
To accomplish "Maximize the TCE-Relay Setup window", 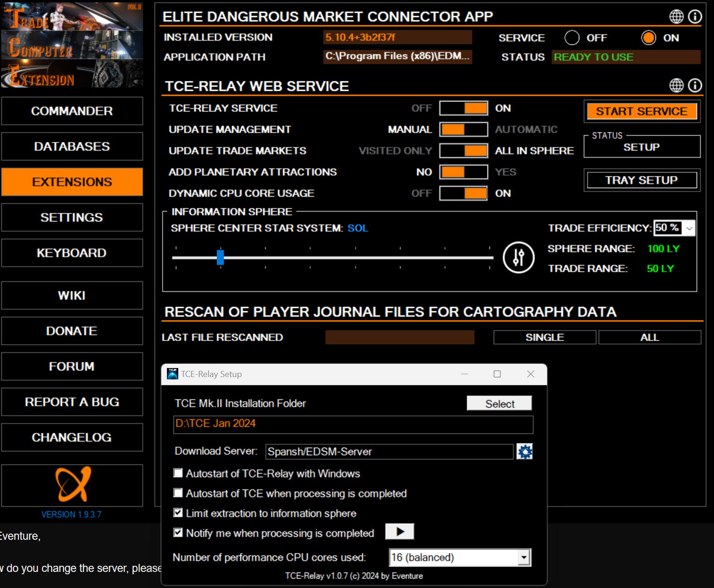I will (x=497, y=374).
